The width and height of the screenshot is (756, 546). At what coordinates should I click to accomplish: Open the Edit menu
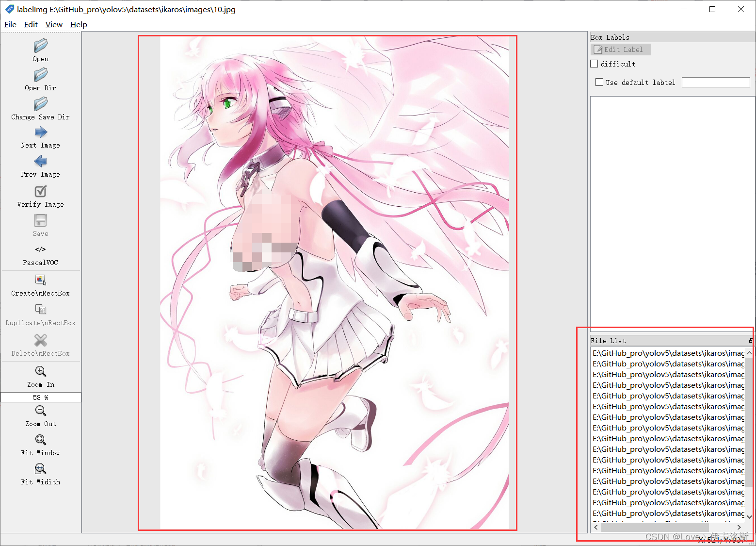coord(31,25)
